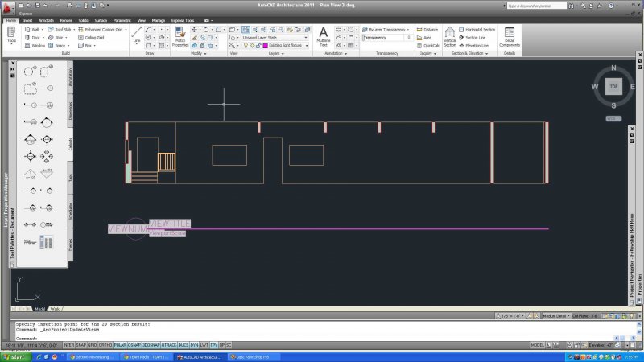Toggle ORTHO mode in status bar
The height and width of the screenshot is (362, 644).
pos(105,346)
